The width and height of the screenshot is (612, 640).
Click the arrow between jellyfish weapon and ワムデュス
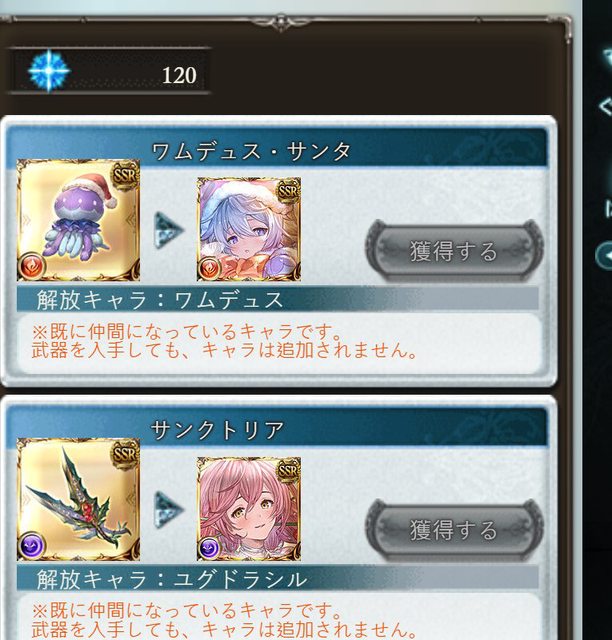tap(169, 231)
